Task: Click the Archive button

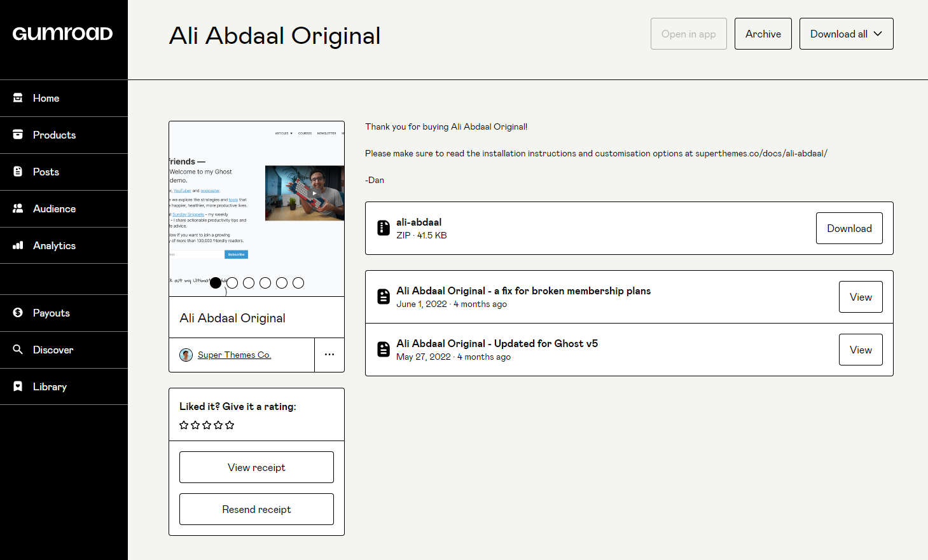Action: 763,34
